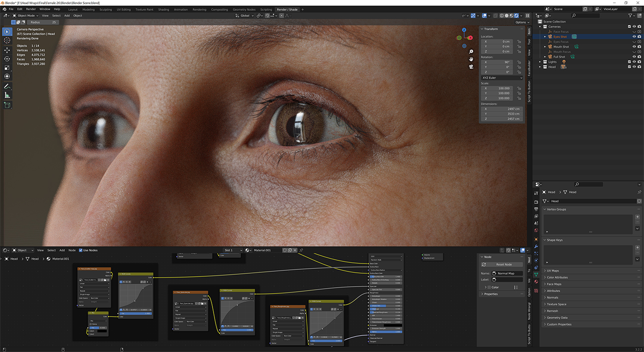The height and width of the screenshot is (352, 644).
Task: Open the XYZ Euler rotation mode dropdown
Action: (x=501, y=78)
